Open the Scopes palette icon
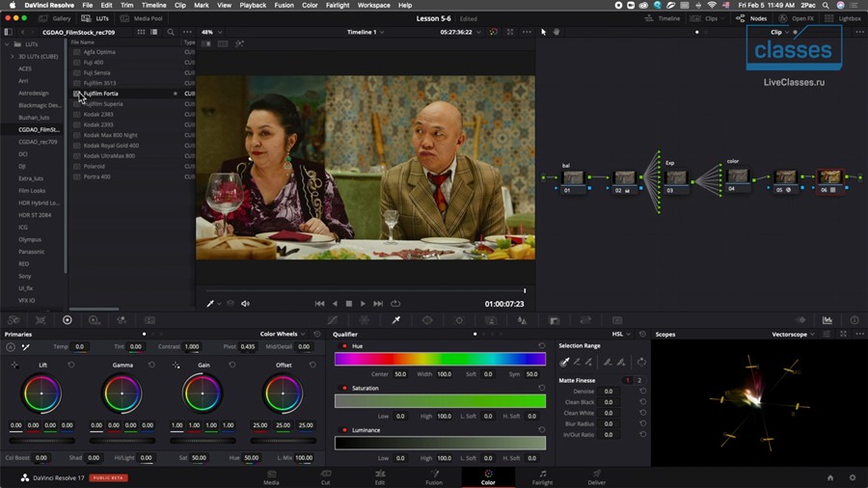 point(827,320)
